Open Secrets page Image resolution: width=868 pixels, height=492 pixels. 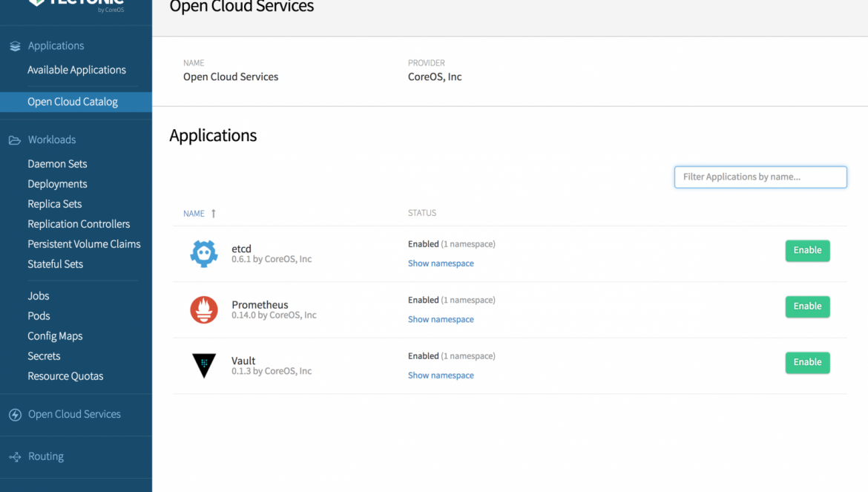pyautogui.click(x=44, y=356)
